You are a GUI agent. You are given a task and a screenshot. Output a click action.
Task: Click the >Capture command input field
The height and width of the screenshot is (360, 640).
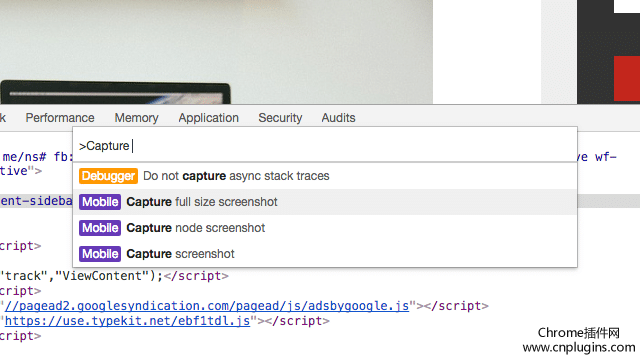[x=325, y=146]
